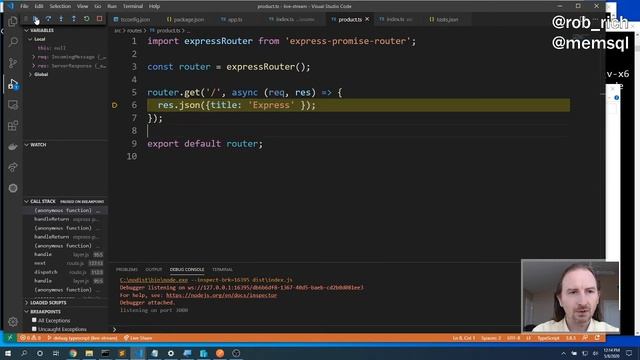The width and height of the screenshot is (640, 360).
Task: Click the Windows taskbar clock
Action: click(x=611, y=353)
